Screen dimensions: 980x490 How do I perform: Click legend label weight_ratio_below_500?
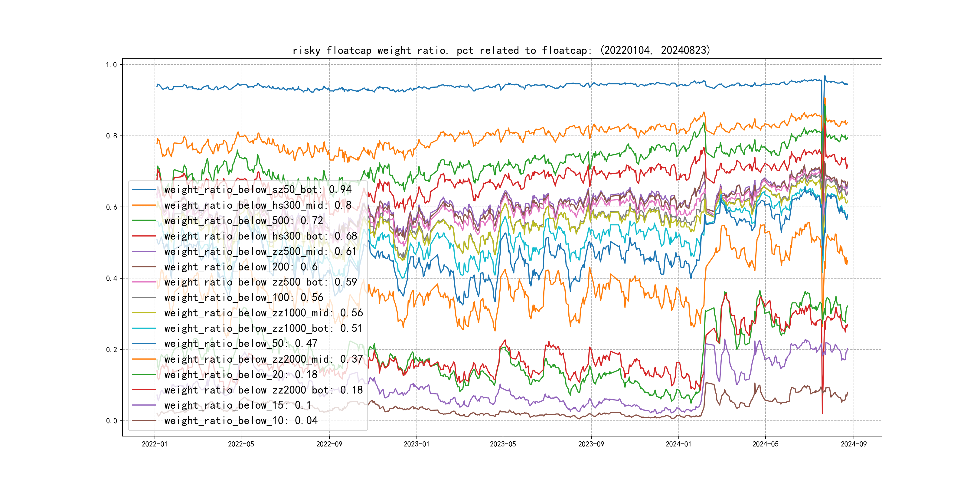[x=243, y=221]
